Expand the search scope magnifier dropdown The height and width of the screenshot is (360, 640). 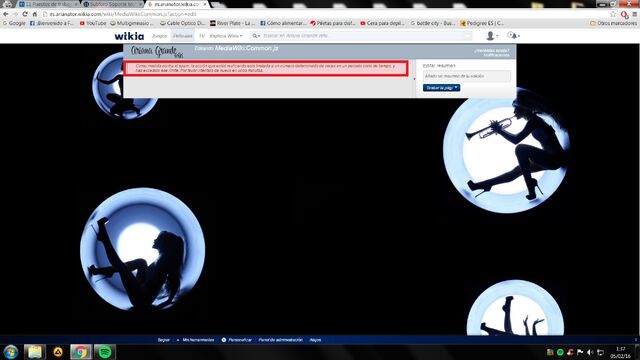coord(256,36)
